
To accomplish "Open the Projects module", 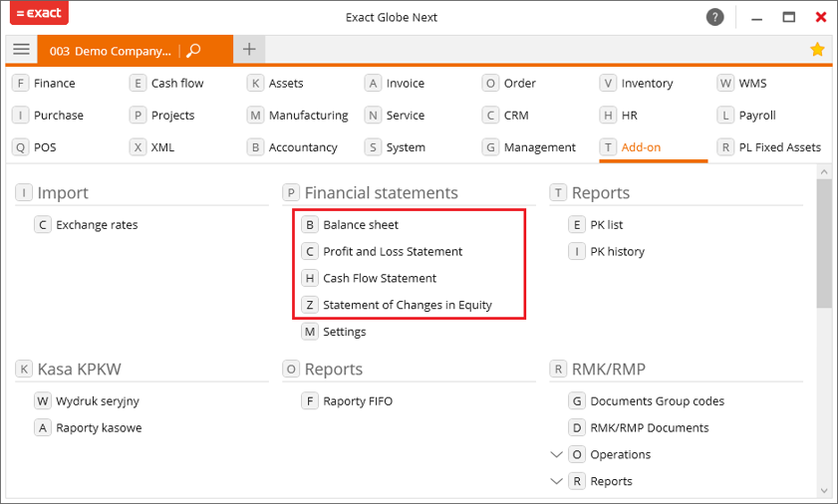I will coord(162,116).
